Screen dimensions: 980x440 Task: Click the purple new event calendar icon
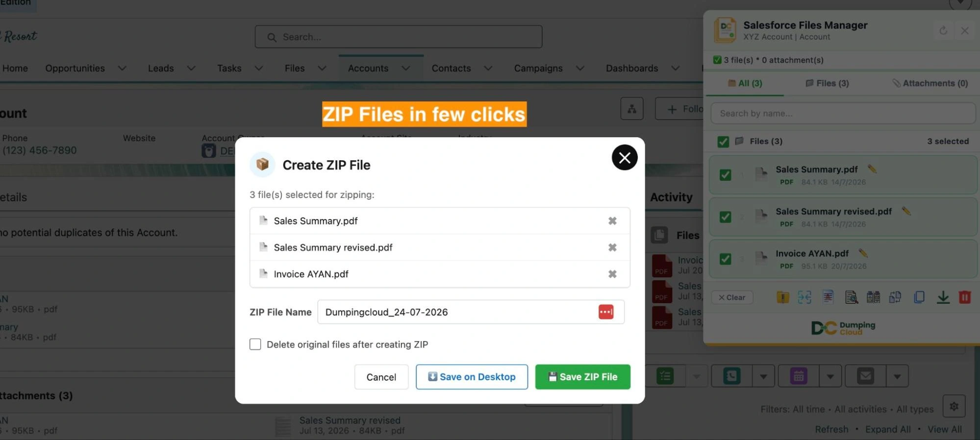pos(799,376)
